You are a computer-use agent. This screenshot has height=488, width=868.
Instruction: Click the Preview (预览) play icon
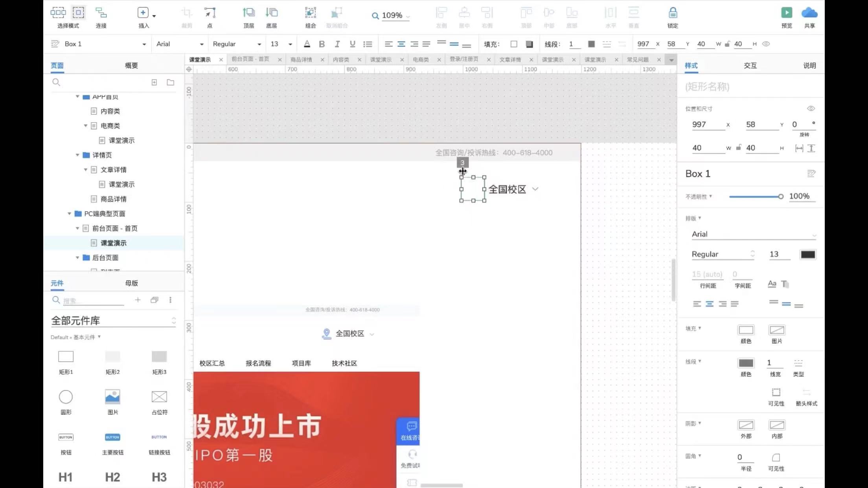click(786, 13)
